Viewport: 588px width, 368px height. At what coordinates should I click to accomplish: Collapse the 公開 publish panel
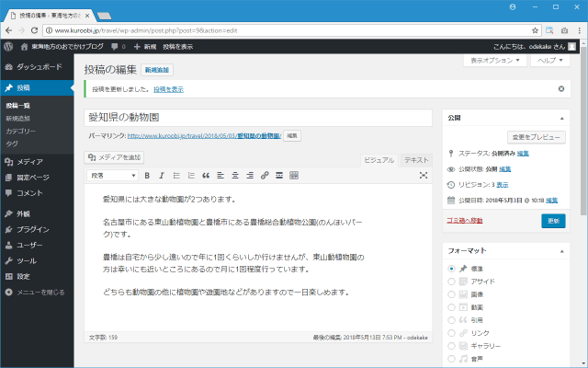[x=560, y=119]
